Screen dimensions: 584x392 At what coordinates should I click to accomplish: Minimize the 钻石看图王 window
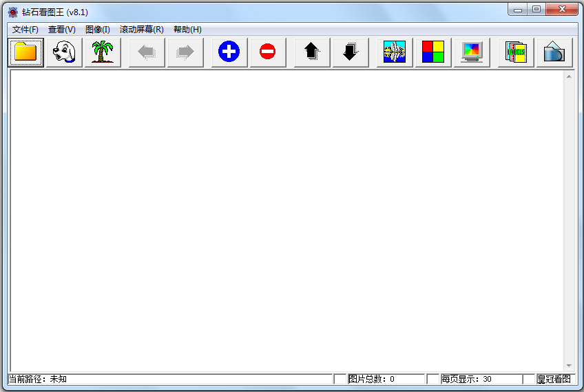(x=518, y=10)
